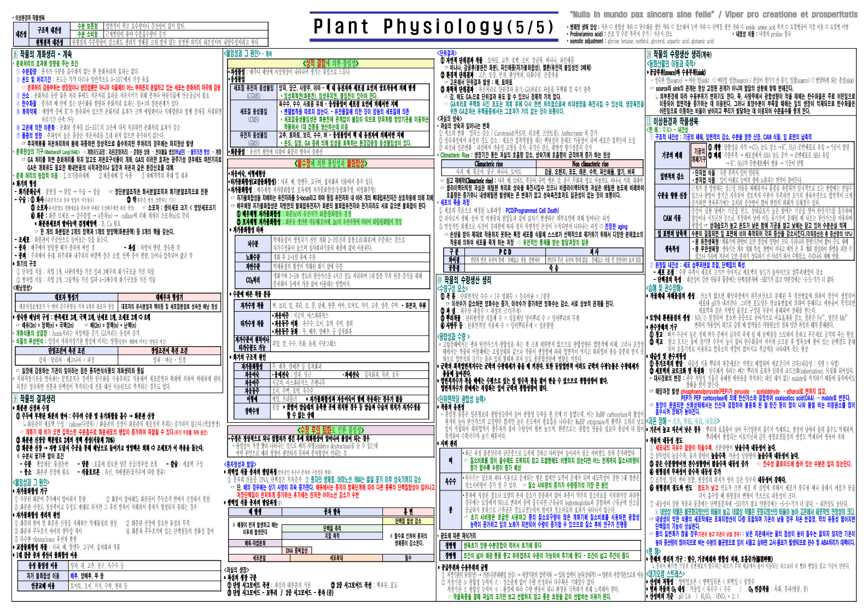Select the '원형질적 내건성' row label
Image resolution: width=868 pixels, height=613 pixels.
click(50, 42)
